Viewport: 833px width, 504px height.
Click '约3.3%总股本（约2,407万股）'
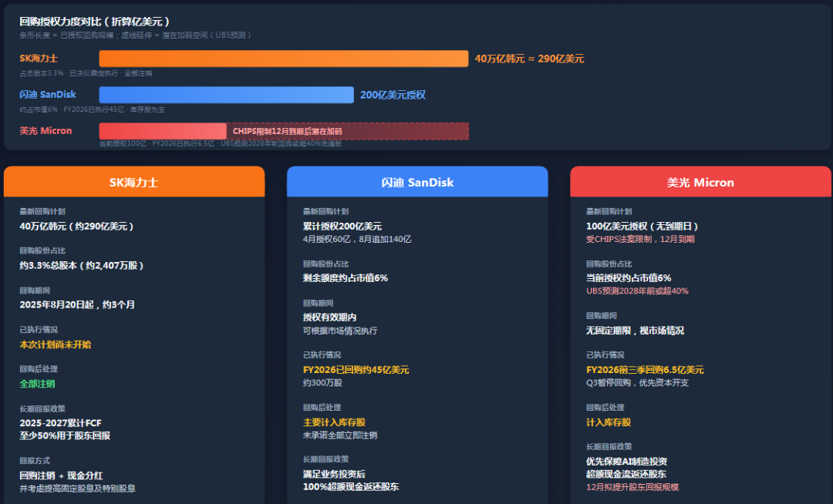point(82,265)
